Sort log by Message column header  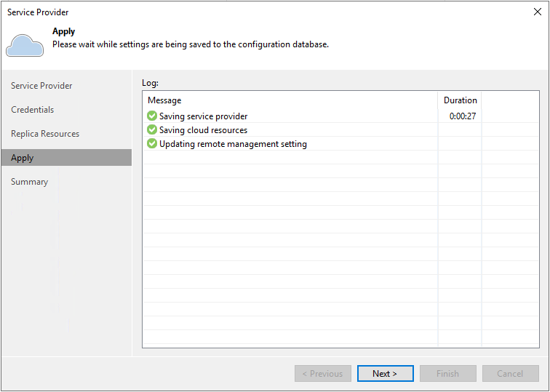(x=165, y=100)
